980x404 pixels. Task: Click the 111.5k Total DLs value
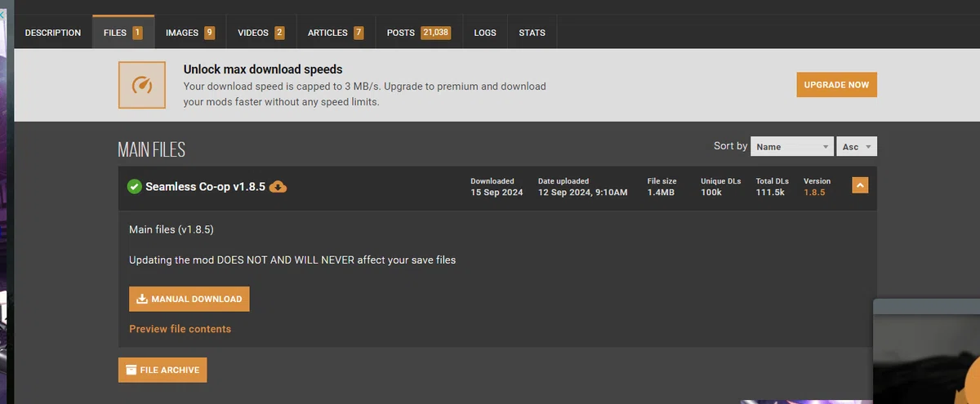click(x=770, y=193)
